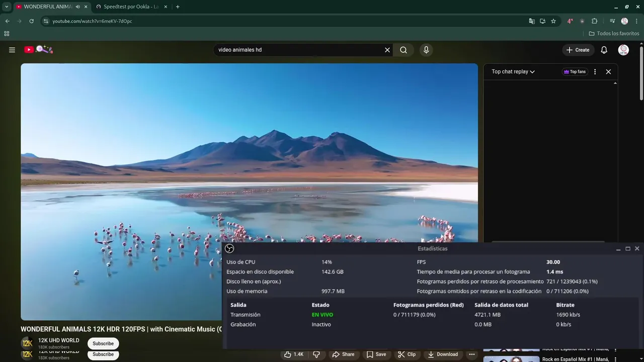Open the Chrome profile avatar

(x=624, y=21)
